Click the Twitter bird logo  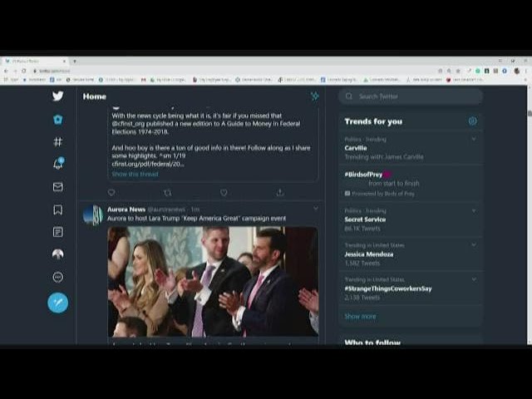(x=58, y=96)
